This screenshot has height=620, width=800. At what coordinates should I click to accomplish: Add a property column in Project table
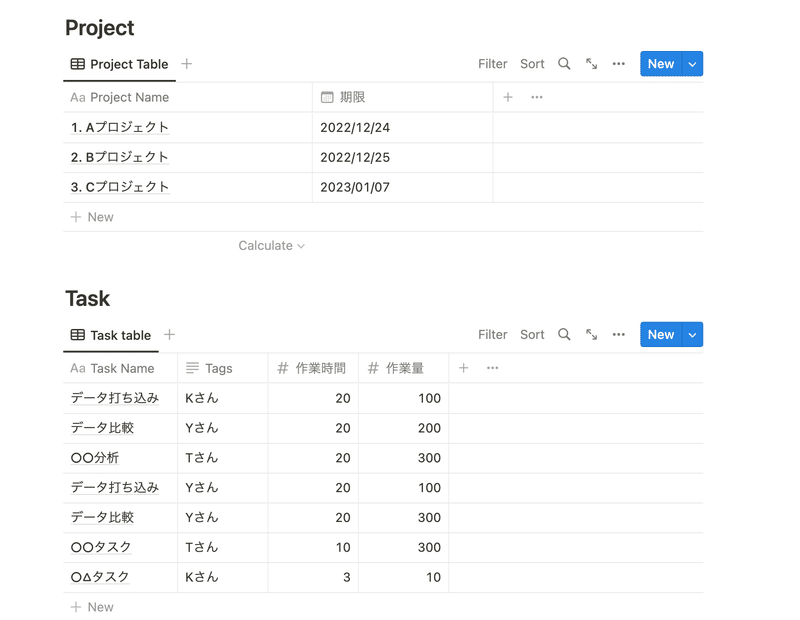coord(508,97)
